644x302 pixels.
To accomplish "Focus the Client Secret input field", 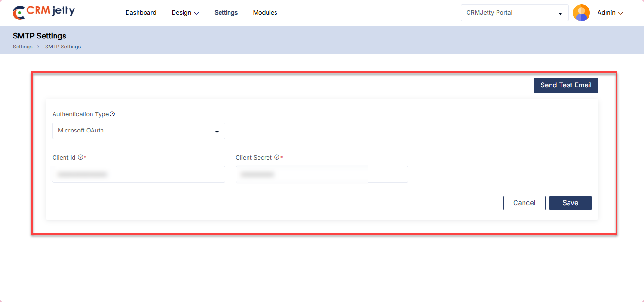I will pos(322,174).
